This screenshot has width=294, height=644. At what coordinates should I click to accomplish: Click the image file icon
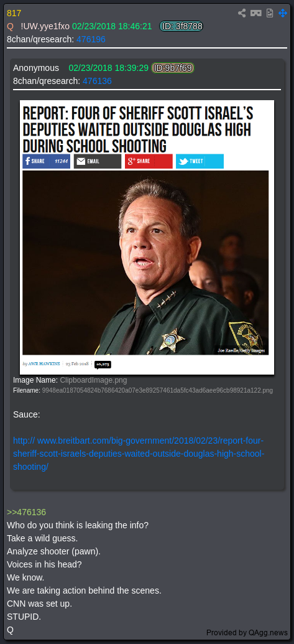point(269,13)
